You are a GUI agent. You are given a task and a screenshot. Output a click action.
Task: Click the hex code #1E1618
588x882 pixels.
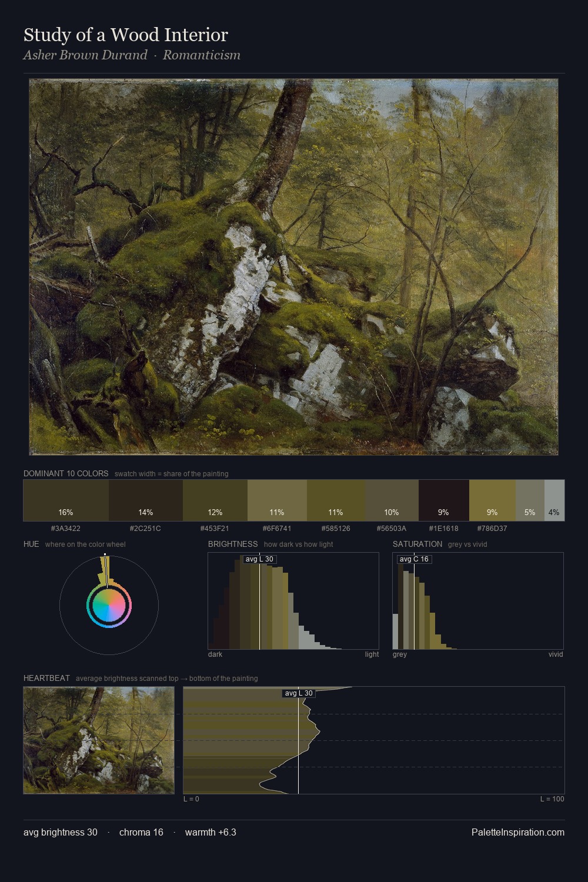pos(444,528)
